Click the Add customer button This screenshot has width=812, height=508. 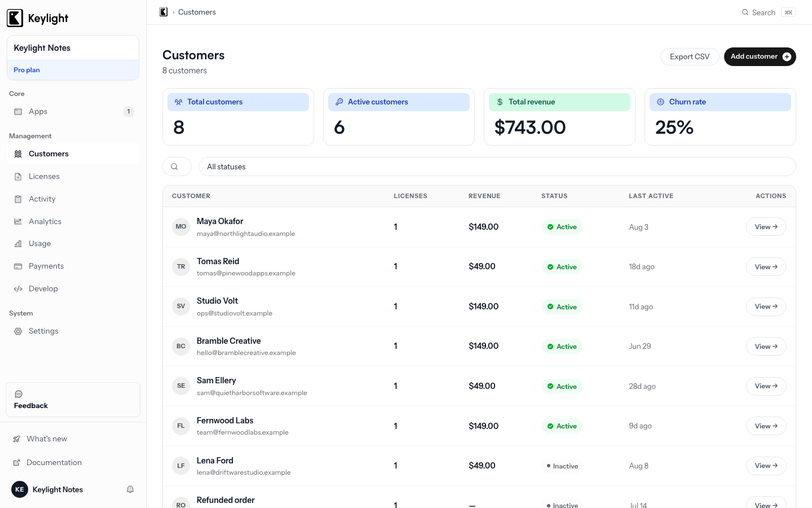tap(760, 56)
